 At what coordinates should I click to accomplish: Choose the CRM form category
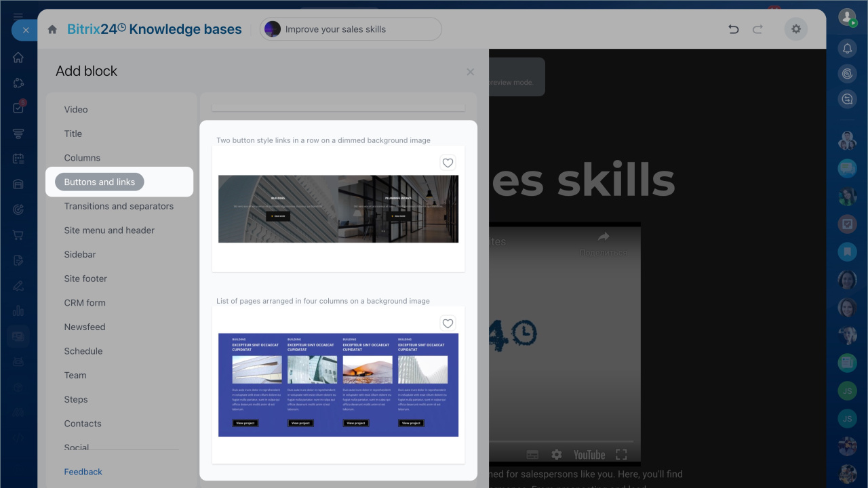85,303
